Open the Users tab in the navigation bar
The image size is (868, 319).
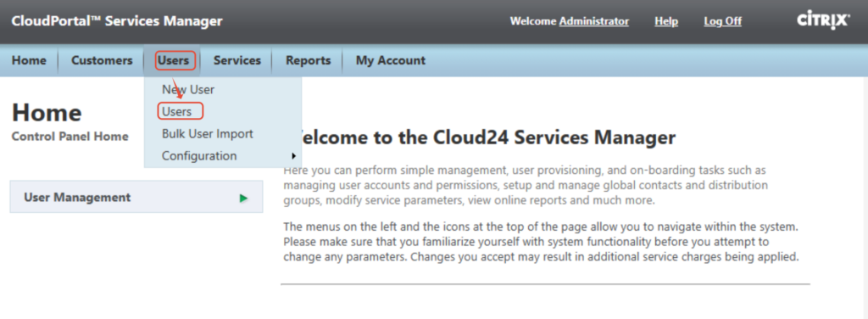coord(173,60)
